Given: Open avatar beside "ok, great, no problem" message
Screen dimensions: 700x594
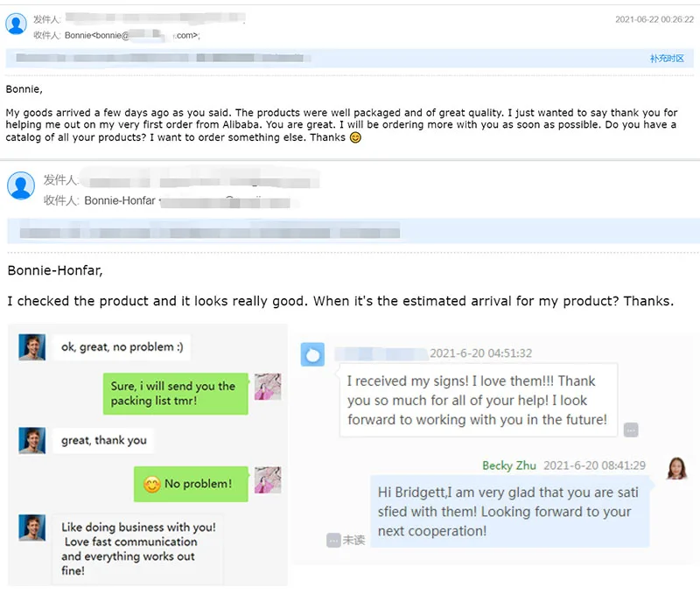Looking at the screenshot, I should pyautogui.click(x=32, y=347).
